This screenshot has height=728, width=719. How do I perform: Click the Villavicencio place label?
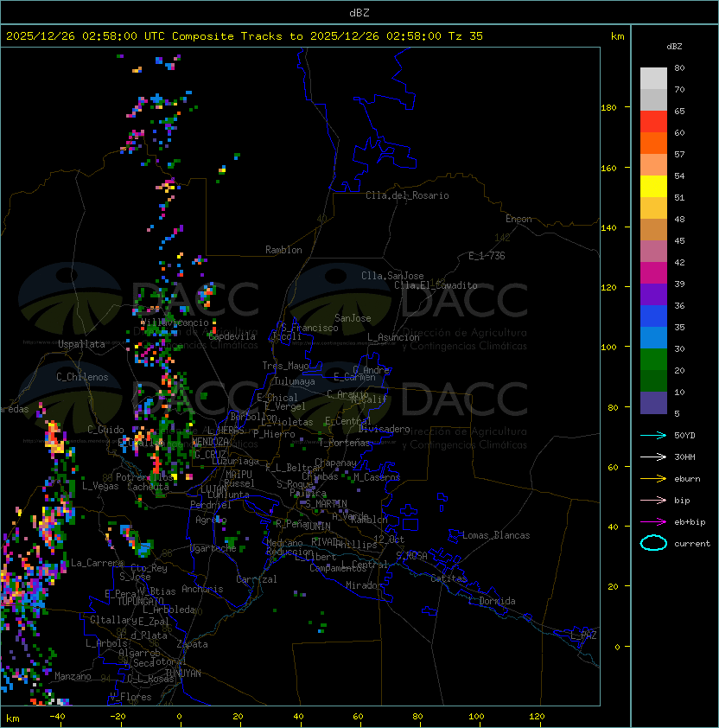pos(175,322)
